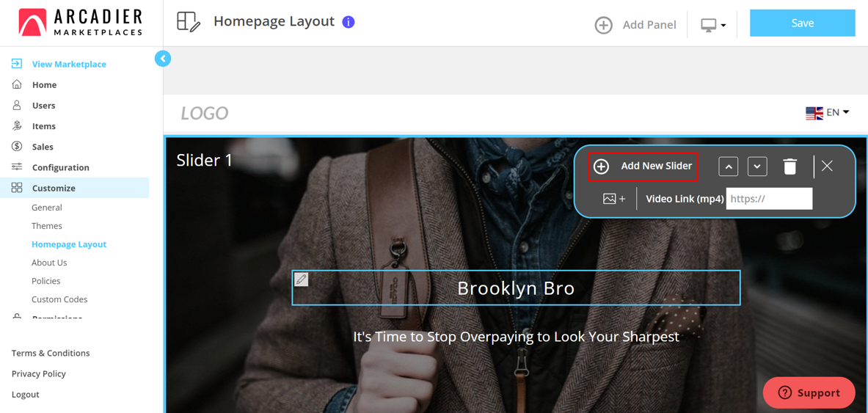The height and width of the screenshot is (413, 868).
Task: Click the pencil edit icon on title
Action: pos(301,279)
